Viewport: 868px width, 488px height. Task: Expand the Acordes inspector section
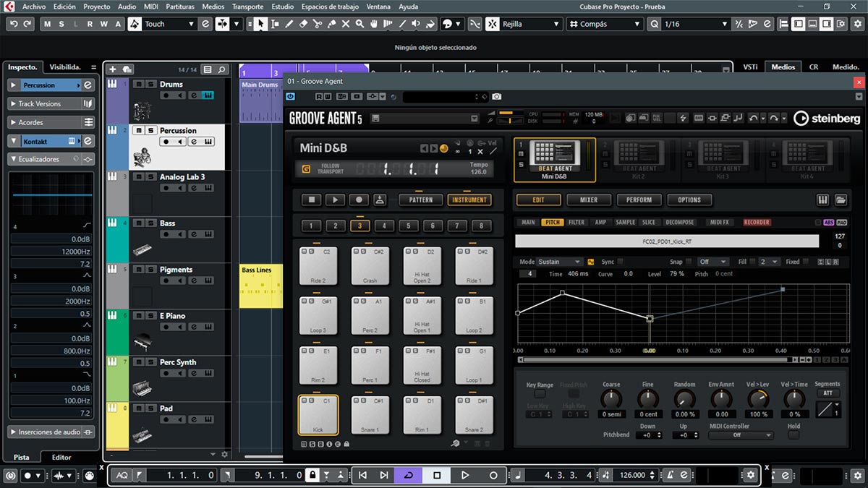point(14,122)
